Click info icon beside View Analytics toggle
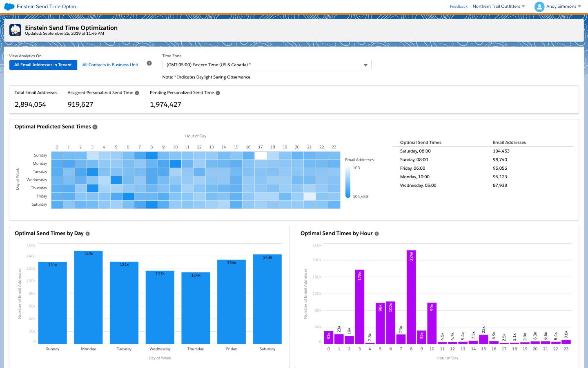 pyautogui.click(x=149, y=63)
